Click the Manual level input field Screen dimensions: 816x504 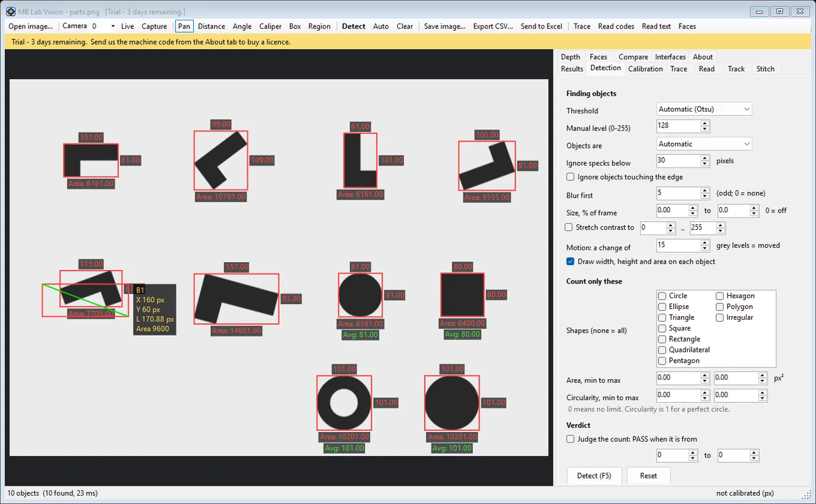coord(678,127)
